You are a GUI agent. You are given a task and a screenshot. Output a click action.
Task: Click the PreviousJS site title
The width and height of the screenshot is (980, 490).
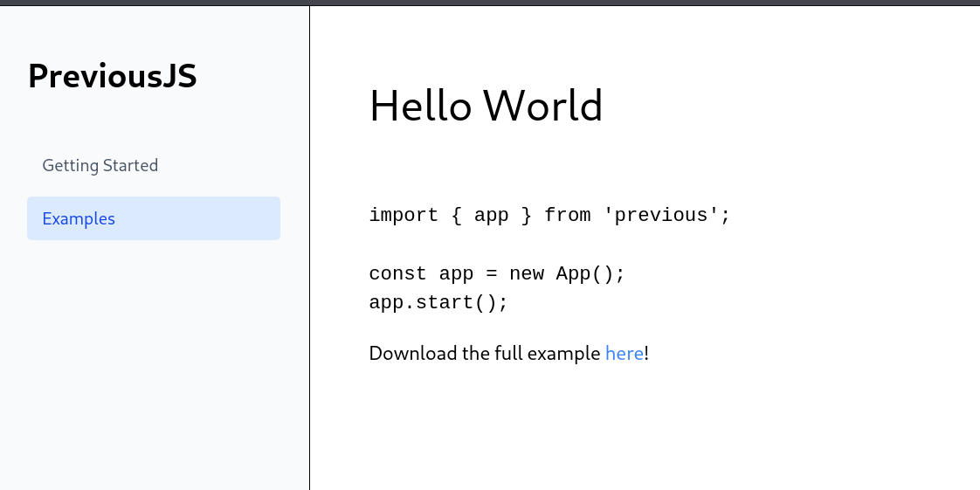click(x=112, y=77)
